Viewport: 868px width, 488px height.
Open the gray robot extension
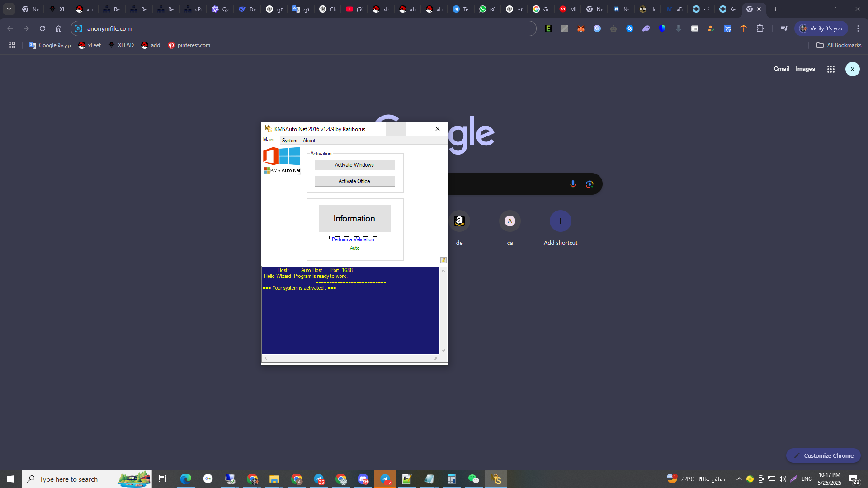(613, 28)
